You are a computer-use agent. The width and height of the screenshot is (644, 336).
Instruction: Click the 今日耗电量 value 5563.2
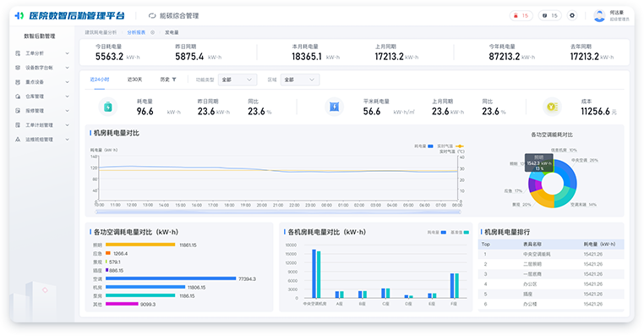click(x=109, y=57)
